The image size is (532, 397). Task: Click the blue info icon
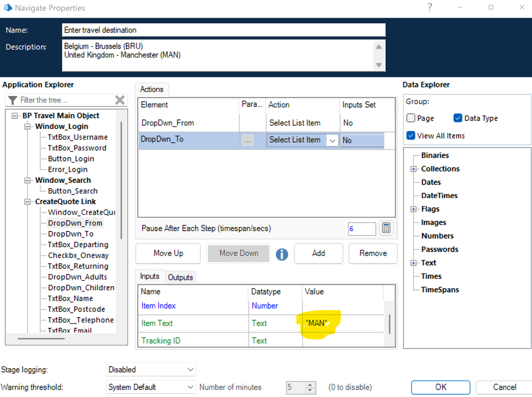[x=282, y=254]
